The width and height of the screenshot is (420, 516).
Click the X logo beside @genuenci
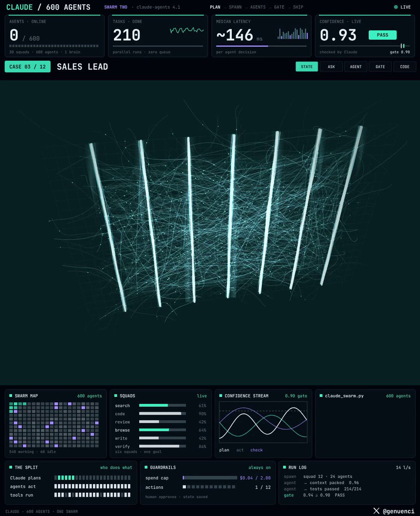376,511
